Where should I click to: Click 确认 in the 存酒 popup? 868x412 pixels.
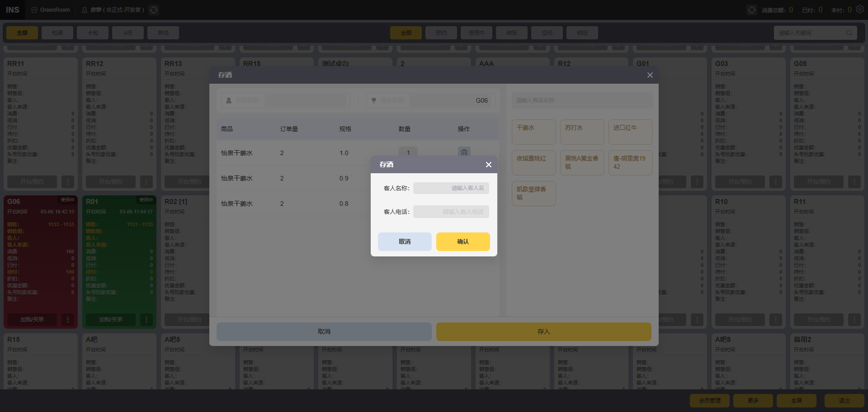[x=463, y=242]
